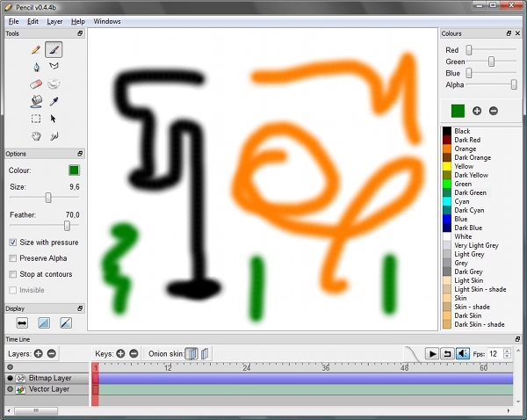
Task: Click the large green current colour swatch
Action: pyautogui.click(x=458, y=111)
